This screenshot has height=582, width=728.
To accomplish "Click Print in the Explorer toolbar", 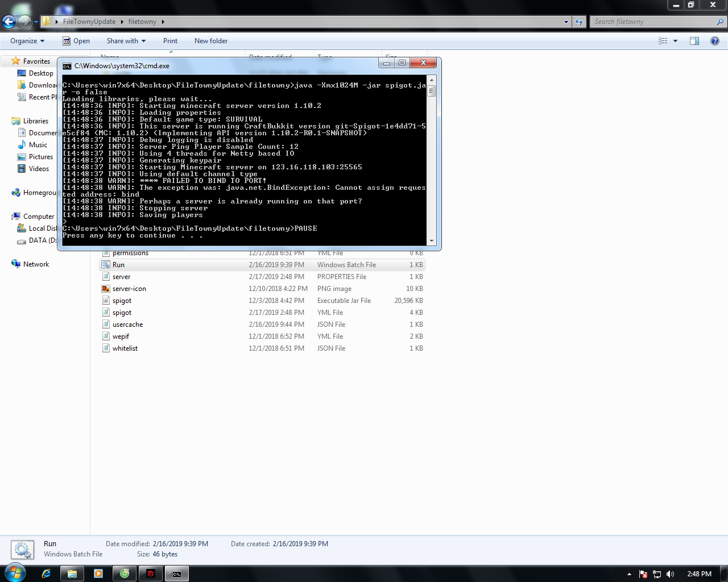I will 170,41.
